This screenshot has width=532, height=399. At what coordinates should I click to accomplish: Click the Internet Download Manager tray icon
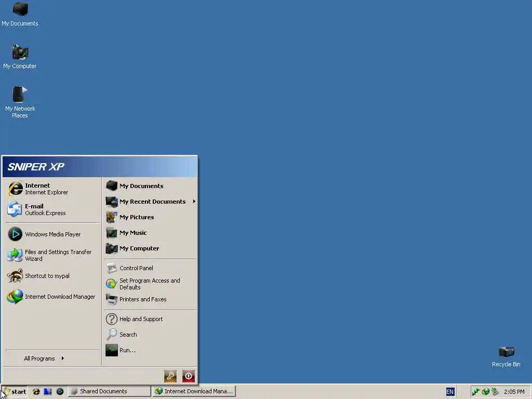click(x=486, y=392)
